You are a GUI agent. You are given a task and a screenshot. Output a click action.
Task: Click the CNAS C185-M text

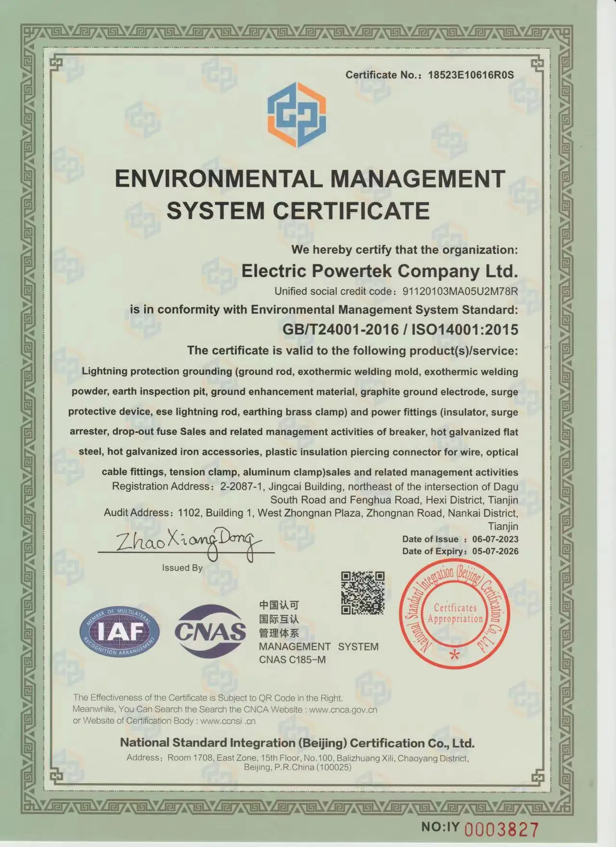292,660
